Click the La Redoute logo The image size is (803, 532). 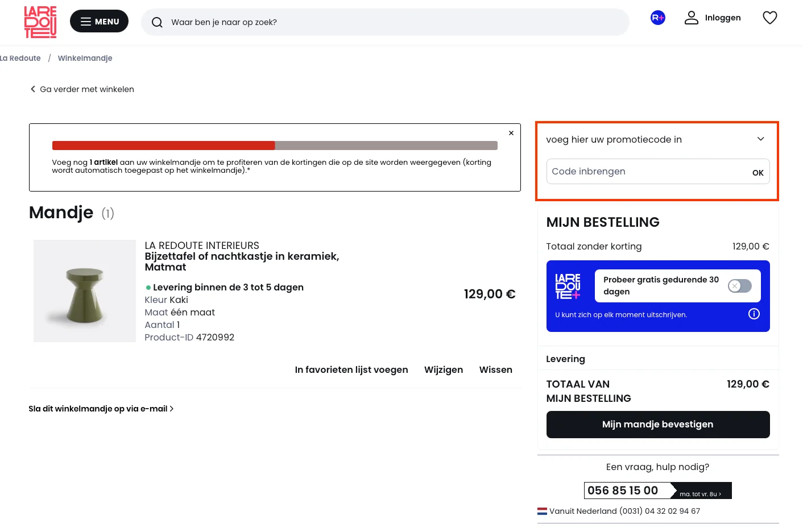coord(39,22)
